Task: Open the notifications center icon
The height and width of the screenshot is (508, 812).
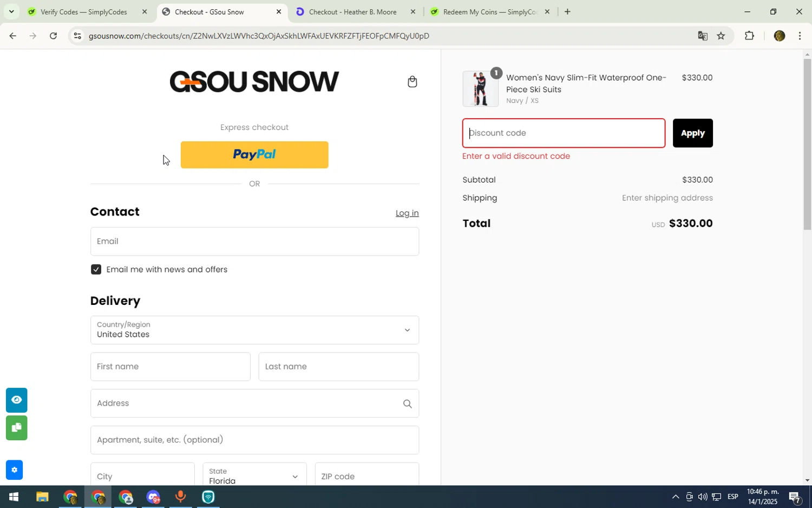Action: 795,497
